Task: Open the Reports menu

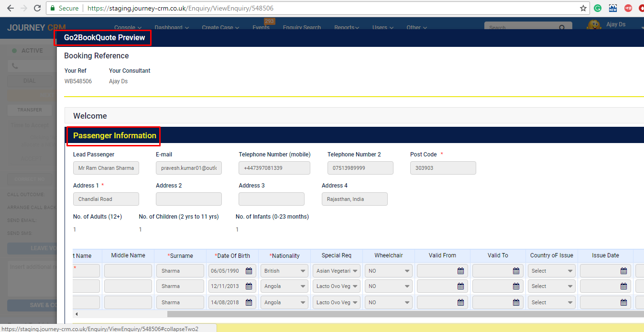Action: (347, 27)
